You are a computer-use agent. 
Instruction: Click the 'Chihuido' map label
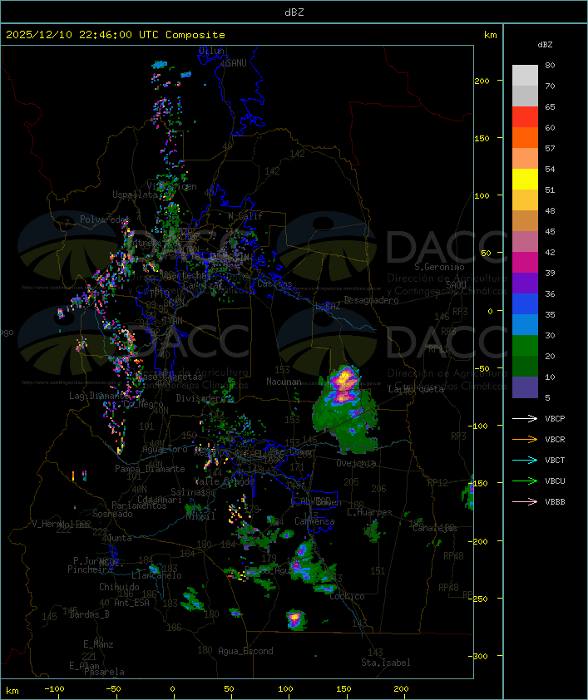pyautogui.click(x=119, y=587)
